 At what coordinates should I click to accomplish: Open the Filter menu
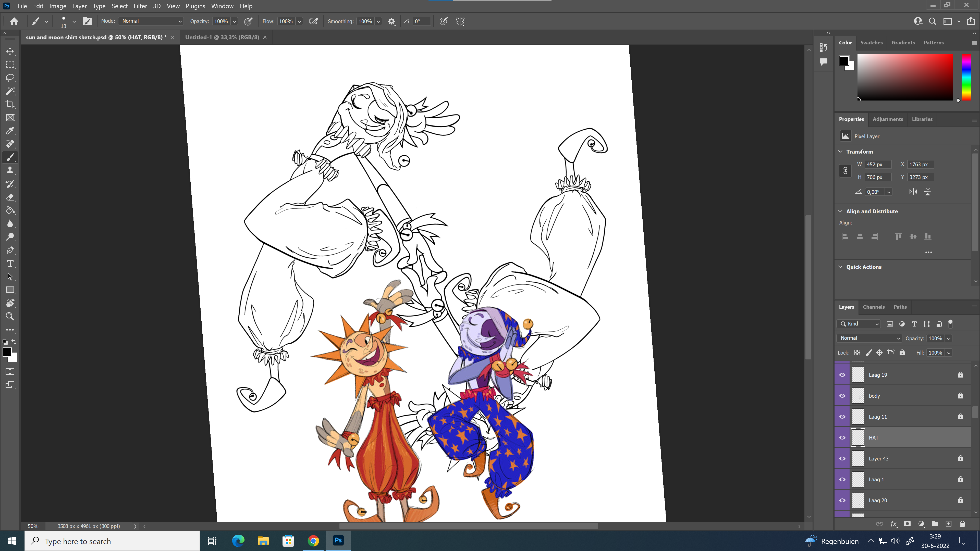(140, 6)
